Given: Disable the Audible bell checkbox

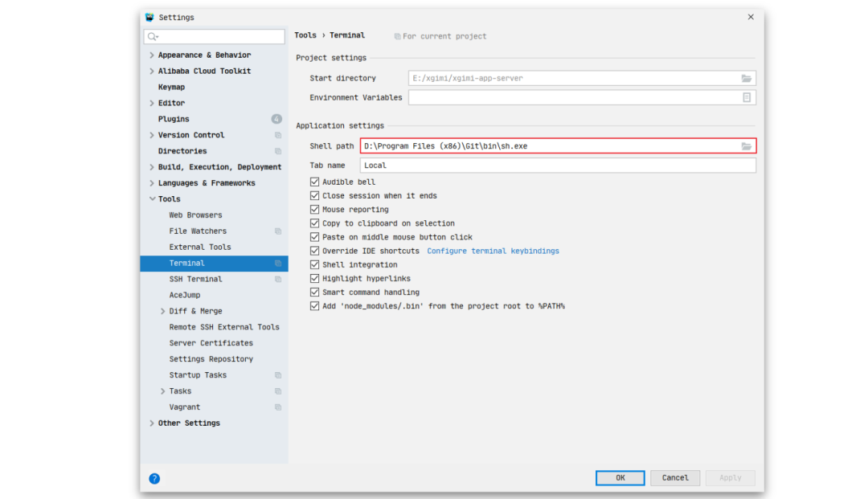Looking at the screenshot, I should 315,182.
